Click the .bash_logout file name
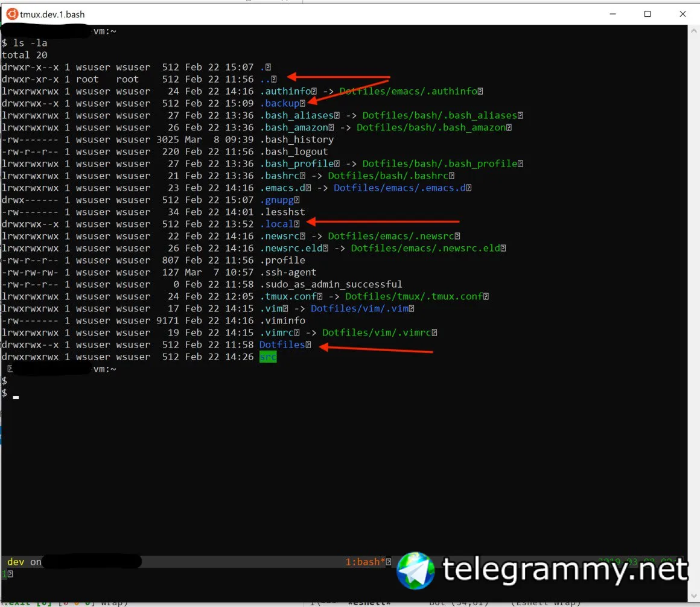The height and width of the screenshot is (607, 700). tap(294, 151)
